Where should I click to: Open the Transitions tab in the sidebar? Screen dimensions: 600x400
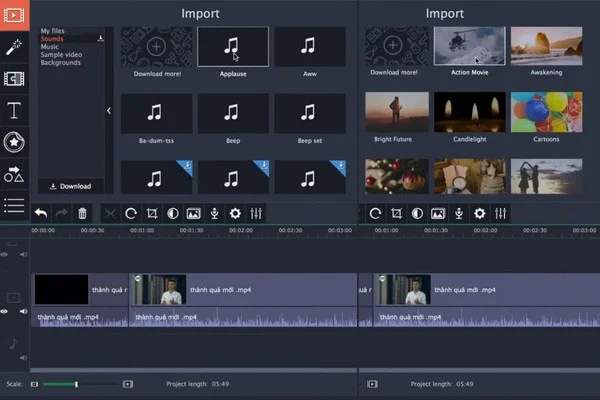click(14, 79)
